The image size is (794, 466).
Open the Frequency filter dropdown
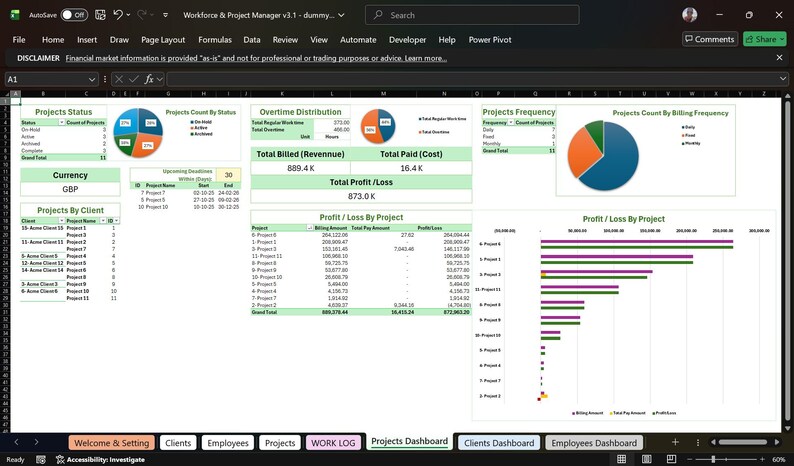coord(511,123)
